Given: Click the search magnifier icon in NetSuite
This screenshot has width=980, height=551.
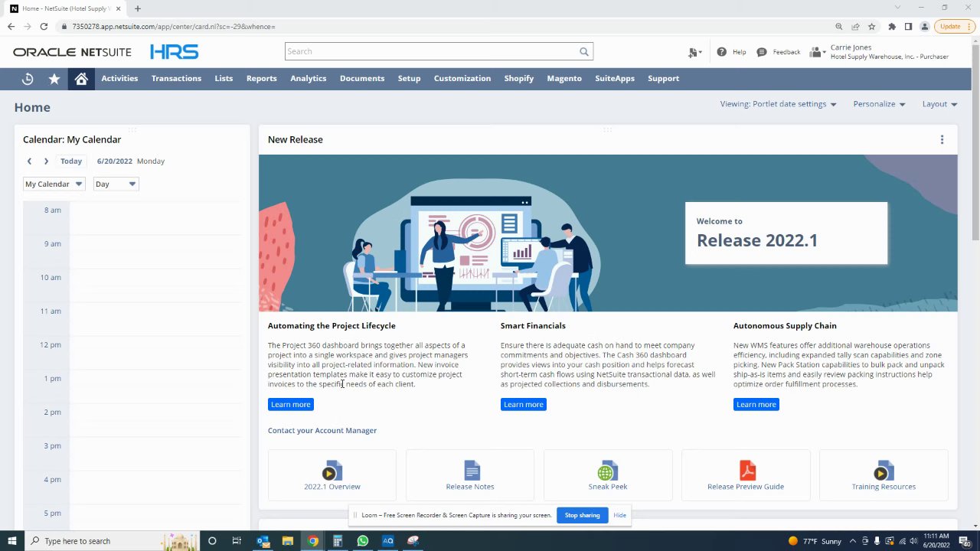Looking at the screenshot, I should 584,52.
